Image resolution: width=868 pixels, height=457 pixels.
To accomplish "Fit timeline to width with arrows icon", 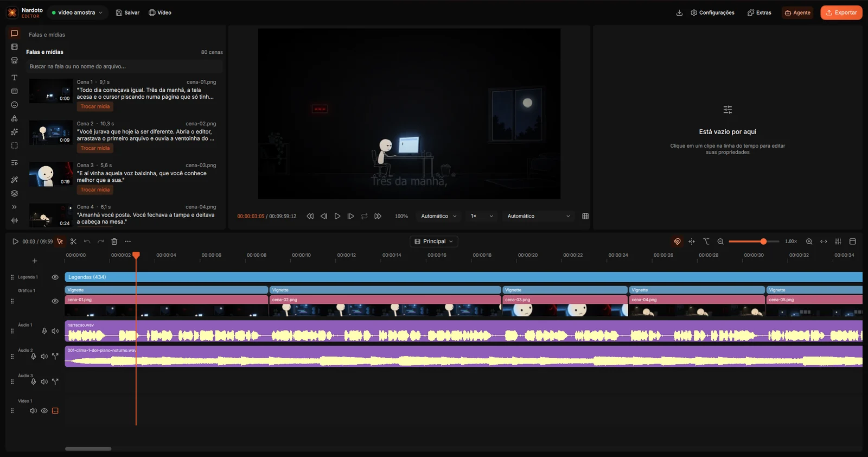I will (x=824, y=242).
